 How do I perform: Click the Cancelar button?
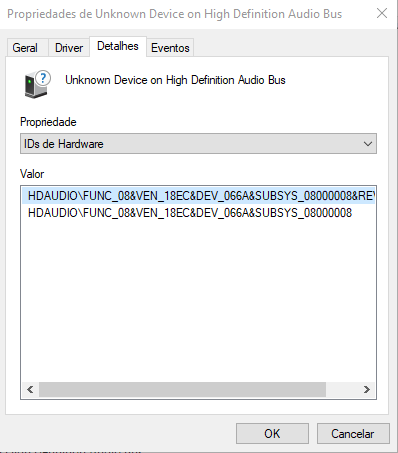click(x=353, y=434)
